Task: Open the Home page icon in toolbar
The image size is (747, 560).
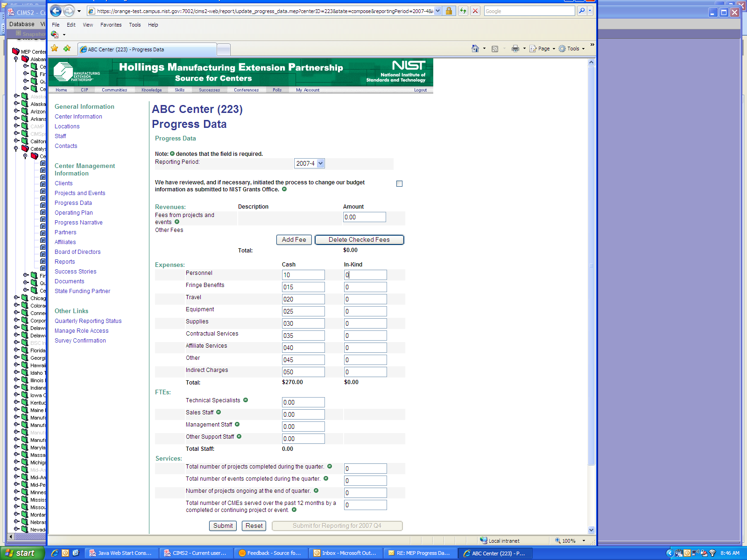Action: coord(475,49)
